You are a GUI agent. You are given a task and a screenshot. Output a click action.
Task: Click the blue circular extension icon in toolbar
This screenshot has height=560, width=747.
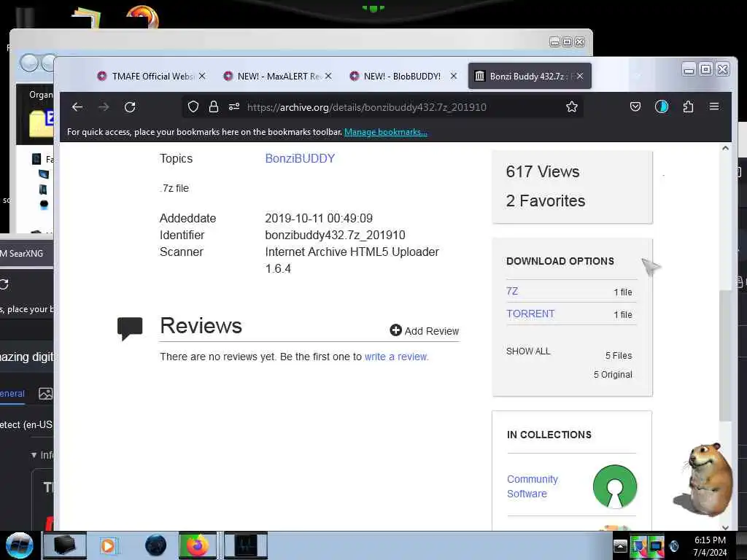[662, 106]
